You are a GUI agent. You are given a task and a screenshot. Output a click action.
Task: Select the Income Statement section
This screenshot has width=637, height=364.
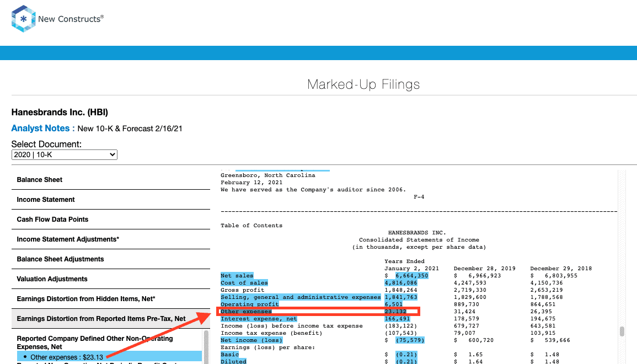tap(110, 200)
